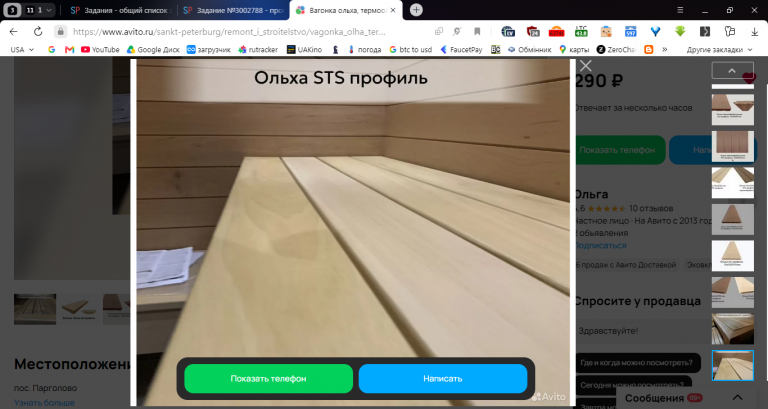The width and height of the screenshot is (768, 409).
Task: Open the browser extensions puzzle menu
Action: click(x=730, y=31)
